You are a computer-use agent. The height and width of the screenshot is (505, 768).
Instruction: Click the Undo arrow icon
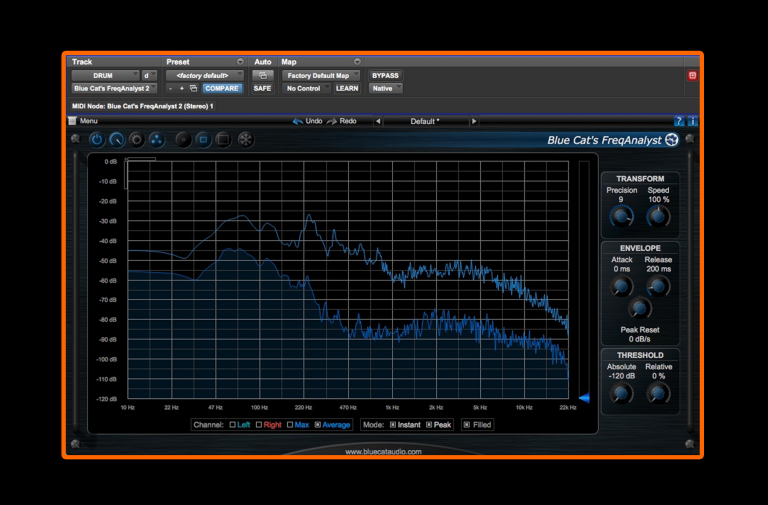pos(297,121)
